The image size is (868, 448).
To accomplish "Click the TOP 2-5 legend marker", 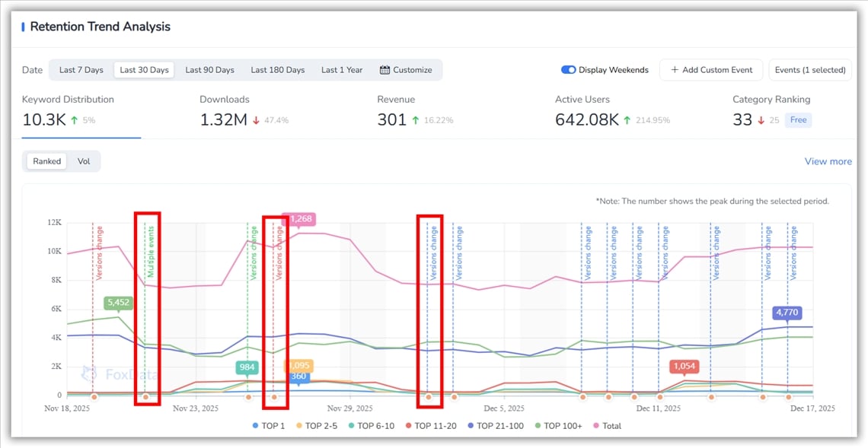I will [298, 426].
